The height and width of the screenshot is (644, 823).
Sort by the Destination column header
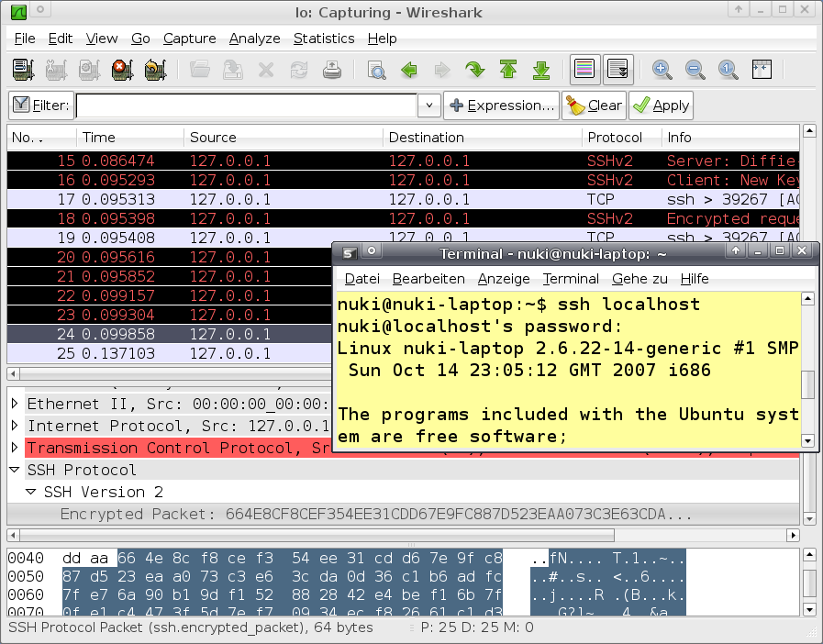click(483, 138)
